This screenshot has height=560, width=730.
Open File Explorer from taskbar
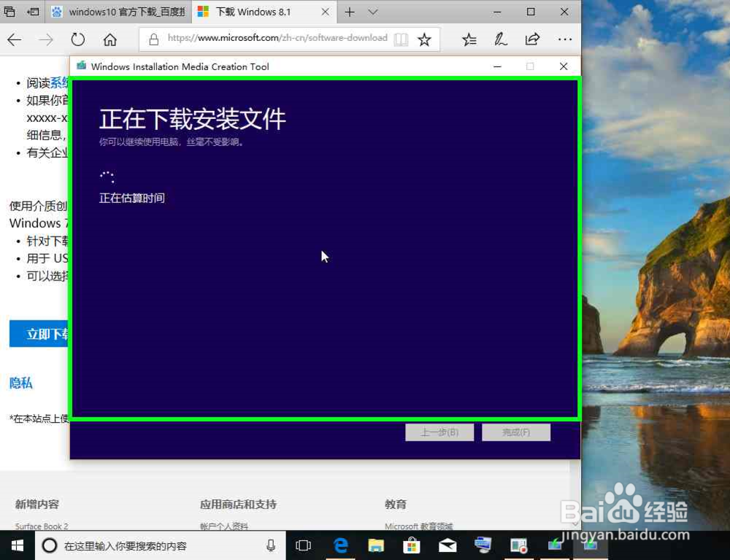376,545
